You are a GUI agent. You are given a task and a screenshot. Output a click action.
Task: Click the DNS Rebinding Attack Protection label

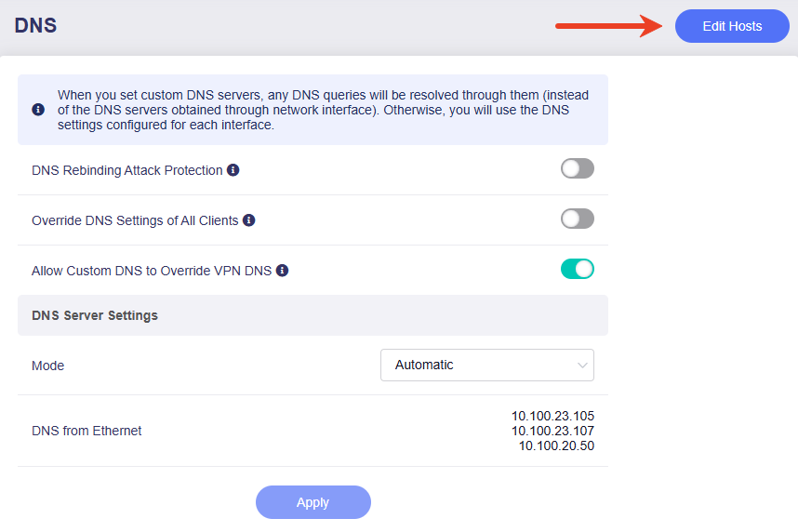127,170
